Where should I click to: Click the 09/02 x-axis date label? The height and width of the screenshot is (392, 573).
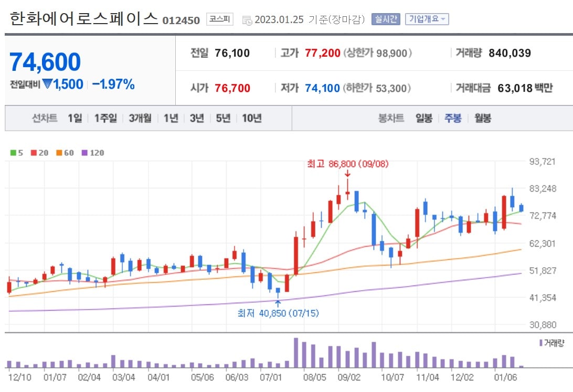[349, 377]
